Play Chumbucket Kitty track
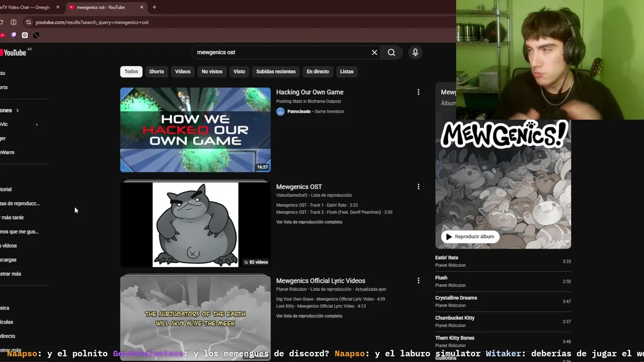Image resolution: width=644 pixels, height=362 pixels. [x=503, y=322]
